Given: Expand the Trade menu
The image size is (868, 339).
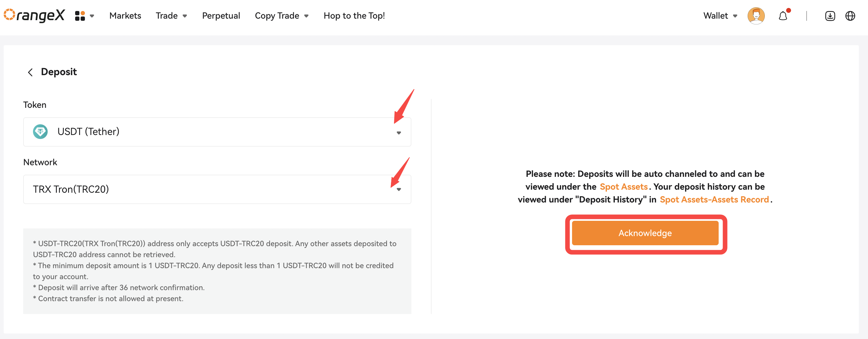Looking at the screenshot, I should [x=171, y=16].
